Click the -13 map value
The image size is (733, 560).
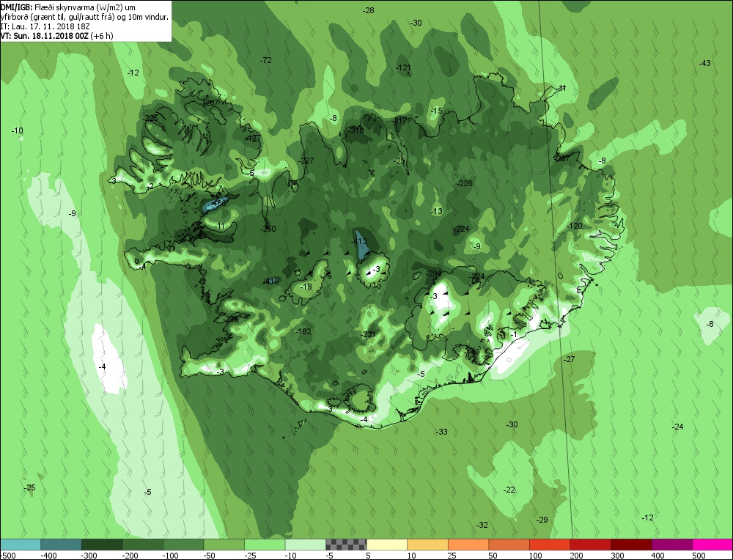(x=436, y=211)
